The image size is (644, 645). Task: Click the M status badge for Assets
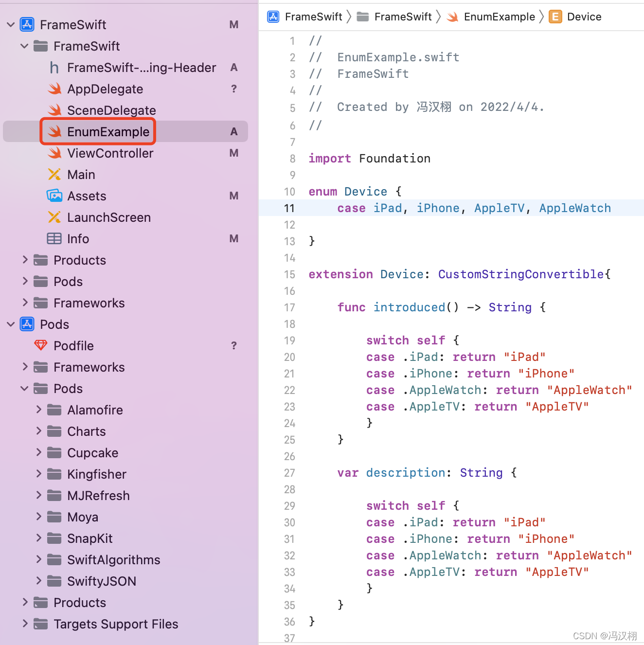coord(234,196)
